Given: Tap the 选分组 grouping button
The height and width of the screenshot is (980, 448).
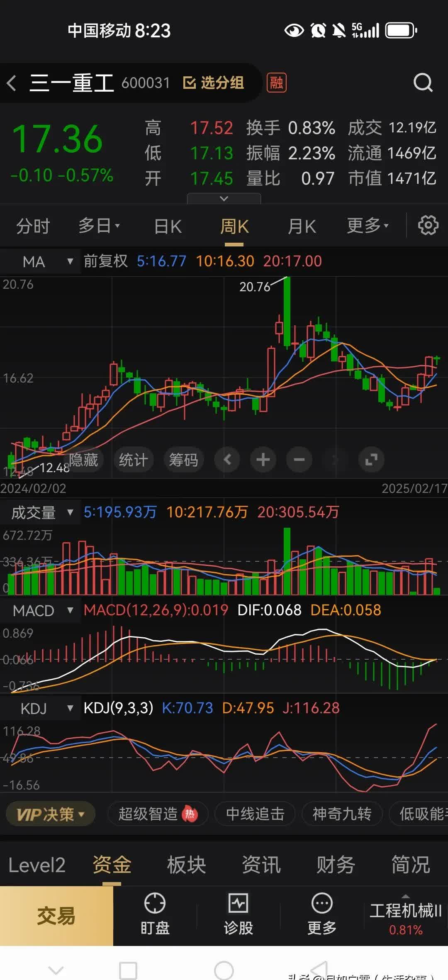Looking at the screenshot, I should point(213,83).
